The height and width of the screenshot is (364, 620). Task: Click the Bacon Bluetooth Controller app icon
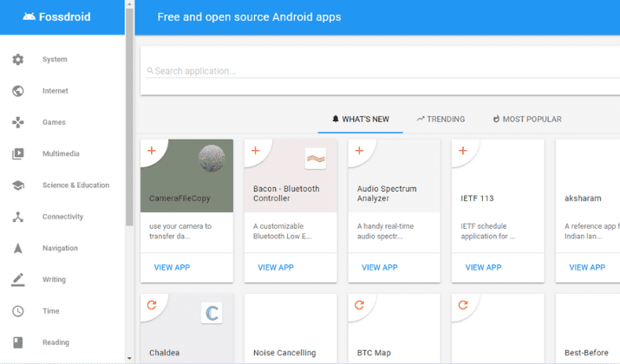(x=316, y=159)
